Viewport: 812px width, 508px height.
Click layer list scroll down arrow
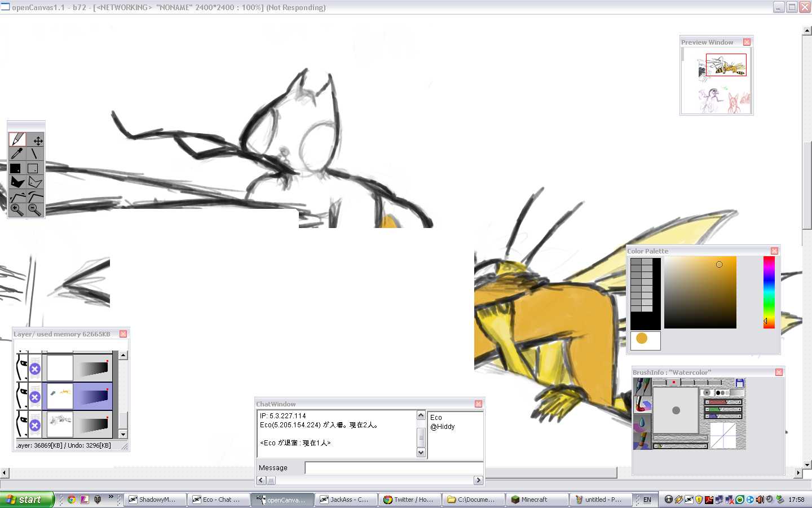tap(123, 434)
